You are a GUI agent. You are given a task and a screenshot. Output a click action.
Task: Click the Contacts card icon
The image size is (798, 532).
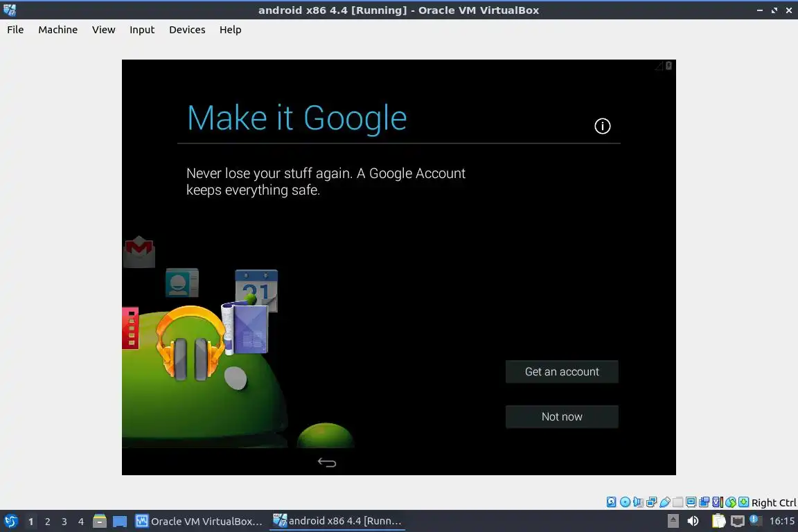coord(181,283)
